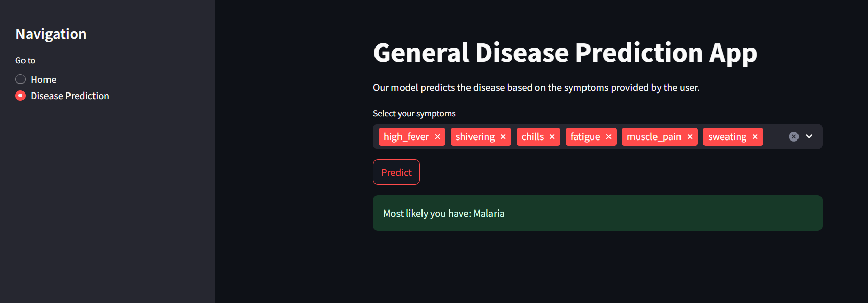Select the Disease Prediction radio button
This screenshot has height=303, width=868.
click(20, 96)
